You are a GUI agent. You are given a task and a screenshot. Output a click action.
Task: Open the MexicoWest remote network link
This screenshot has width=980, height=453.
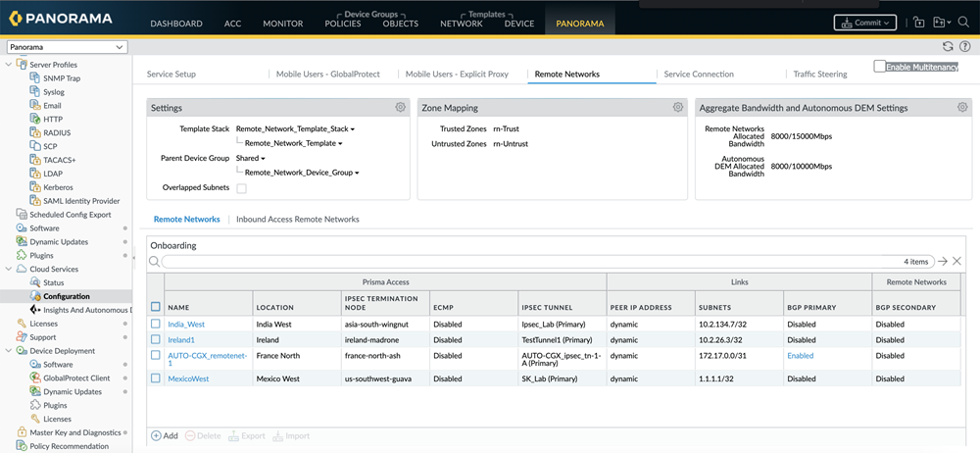point(188,378)
